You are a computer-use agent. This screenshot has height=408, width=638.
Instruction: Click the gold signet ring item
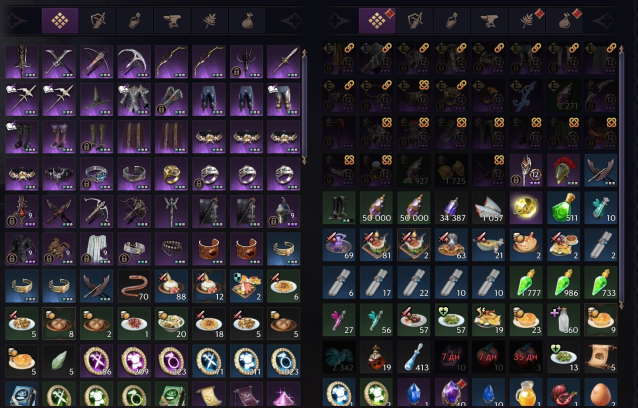click(x=171, y=174)
